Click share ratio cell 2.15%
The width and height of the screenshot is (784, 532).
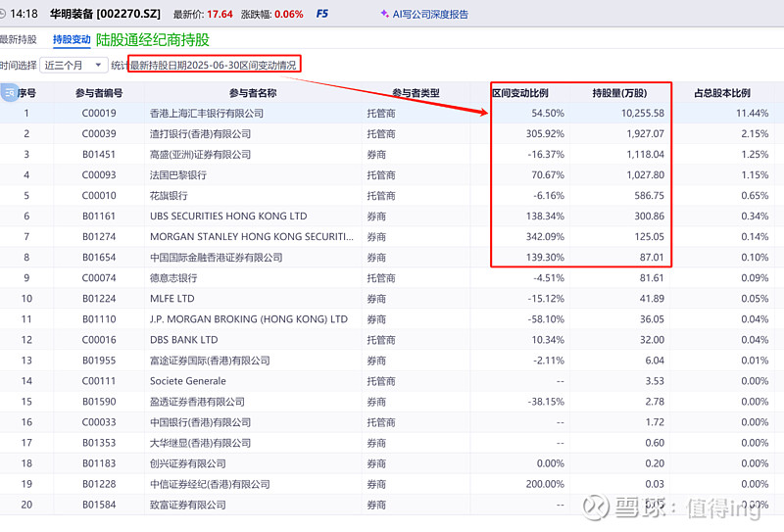point(755,133)
